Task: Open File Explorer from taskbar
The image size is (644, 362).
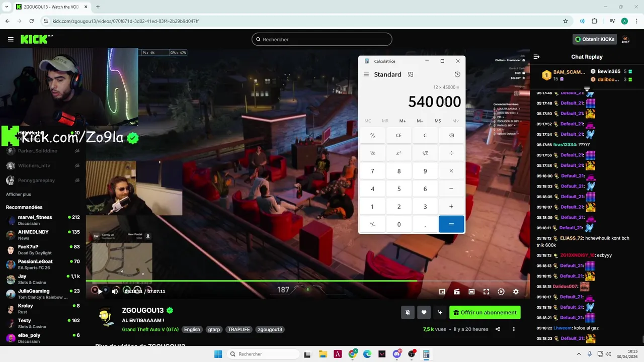Action: [x=323, y=354]
